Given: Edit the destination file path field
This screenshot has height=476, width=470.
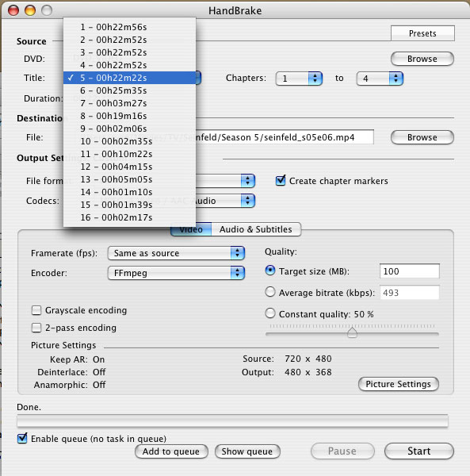Looking at the screenshot, I should (285, 137).
